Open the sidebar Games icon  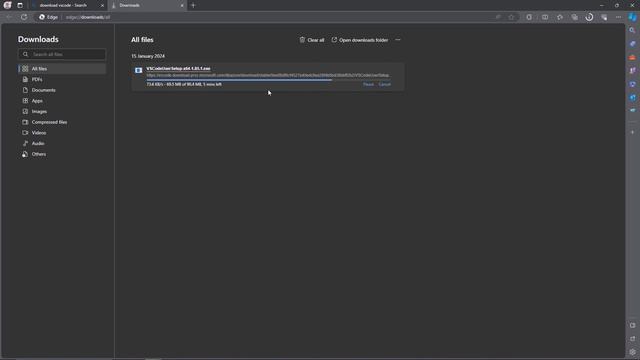coord(632,71)
